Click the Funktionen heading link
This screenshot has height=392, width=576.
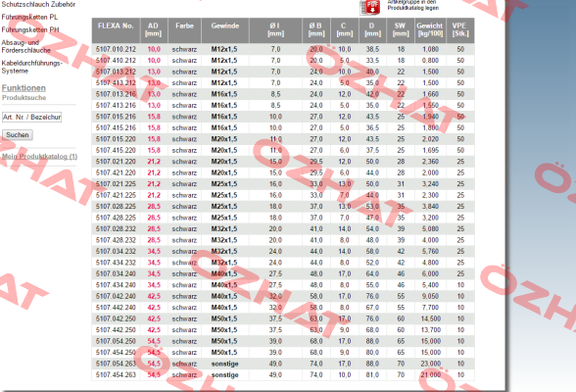pos(24,88)
